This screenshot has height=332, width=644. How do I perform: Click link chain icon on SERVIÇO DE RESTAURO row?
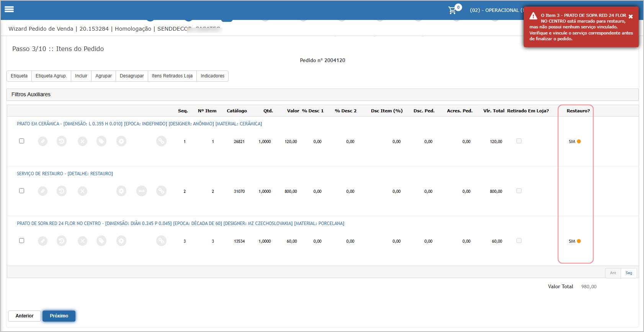click(x=161, y=191)
